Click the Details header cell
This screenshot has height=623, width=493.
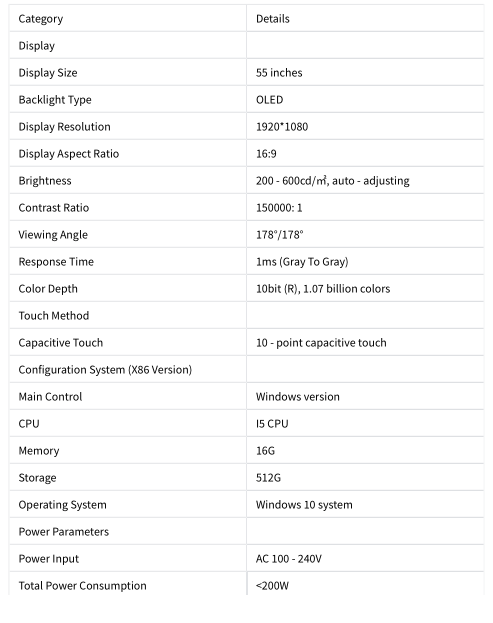click(x=365, y=18)
